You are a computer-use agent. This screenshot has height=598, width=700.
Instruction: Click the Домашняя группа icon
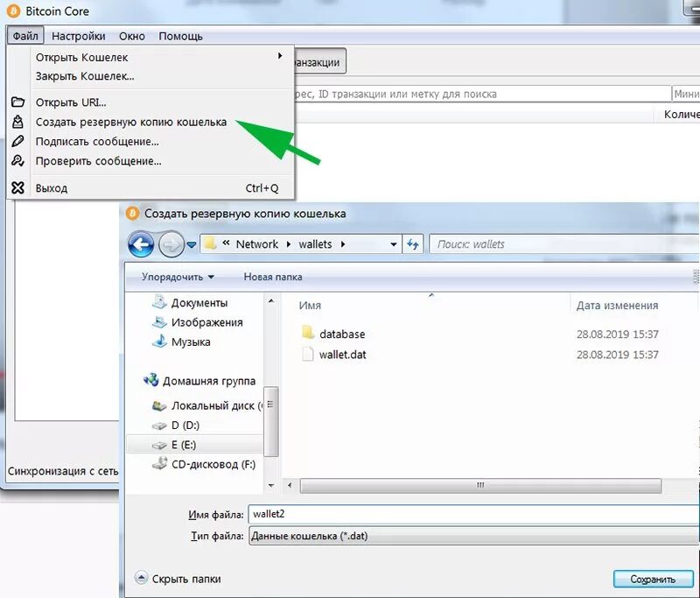tap(150, 381)
